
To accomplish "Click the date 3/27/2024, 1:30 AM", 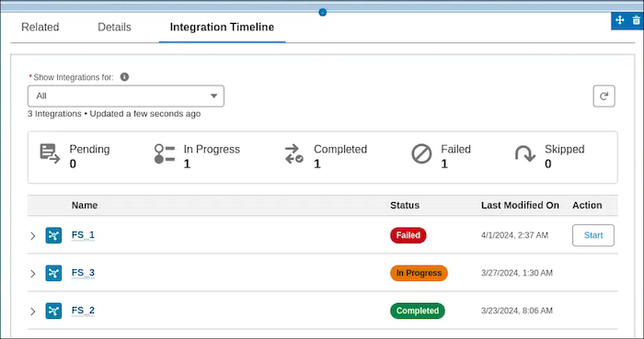I will click(517, 273).
